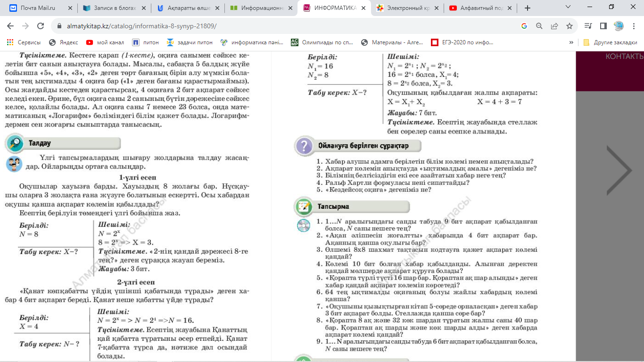Open Chrome three-dot menu
Screen dimensions: 644x362
pyautogui.click(x=633, y=26)
